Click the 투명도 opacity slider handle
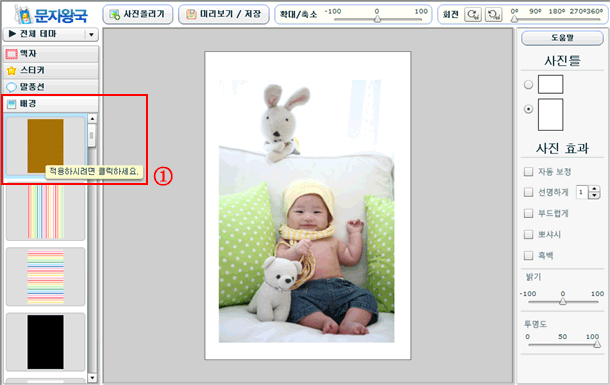The height and width of the screenshot is (385, 610). point(597,344)
